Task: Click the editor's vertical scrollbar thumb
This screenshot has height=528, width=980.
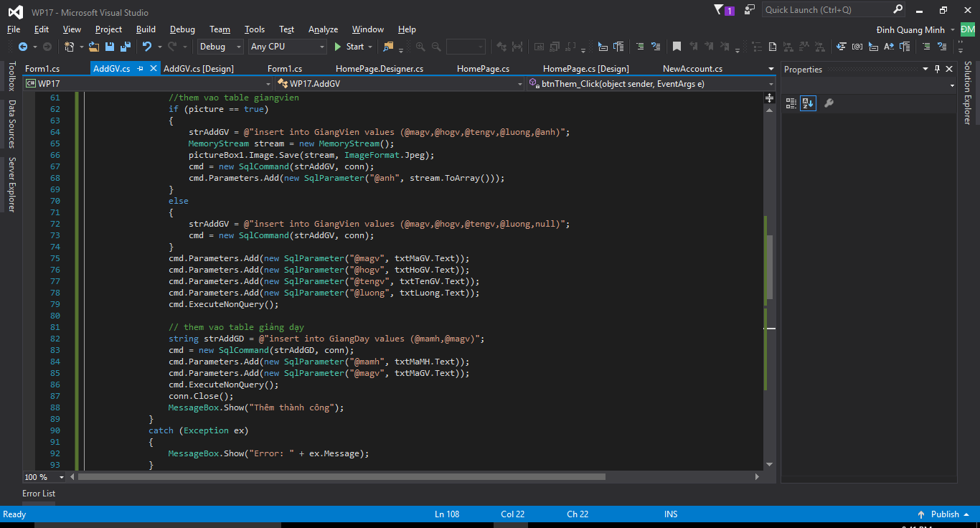Action: 770,265
